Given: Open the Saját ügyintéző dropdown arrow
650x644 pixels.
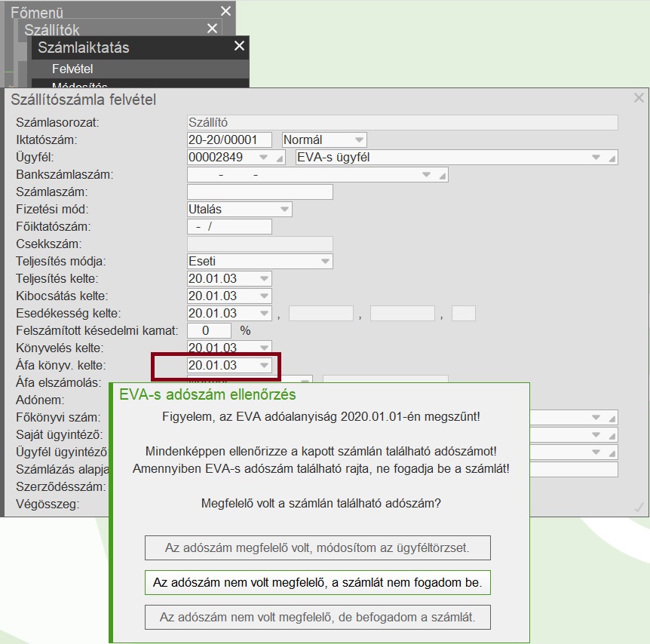Looking at the screenshot, I should pyautogui.click(x=596, y=434).
